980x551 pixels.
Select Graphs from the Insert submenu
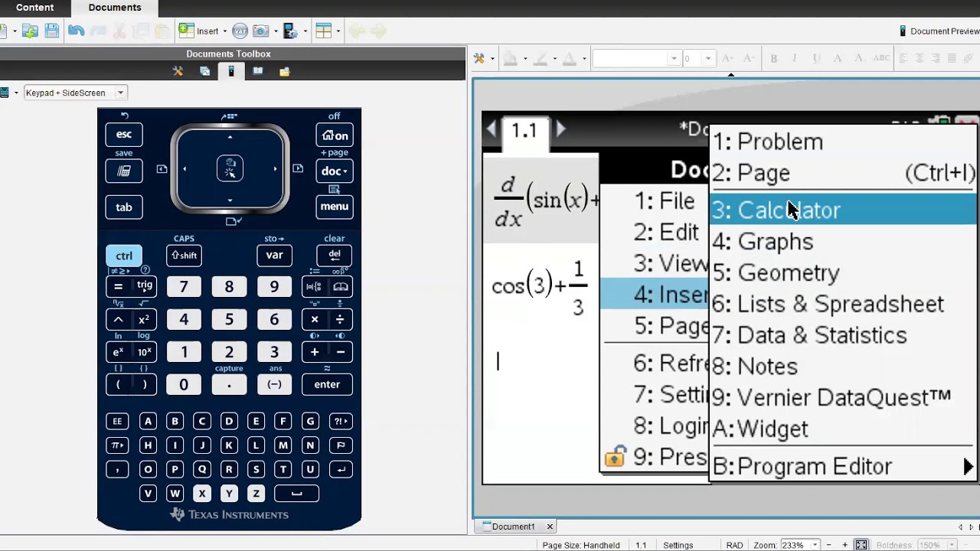point(844,241)
